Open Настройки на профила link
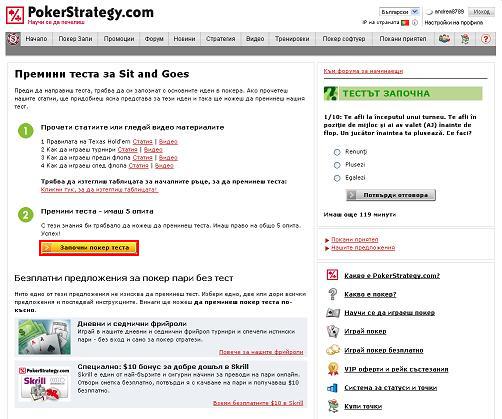Image resolution: width=502 pixels, height=419 pixels. (x=453, y=23)
